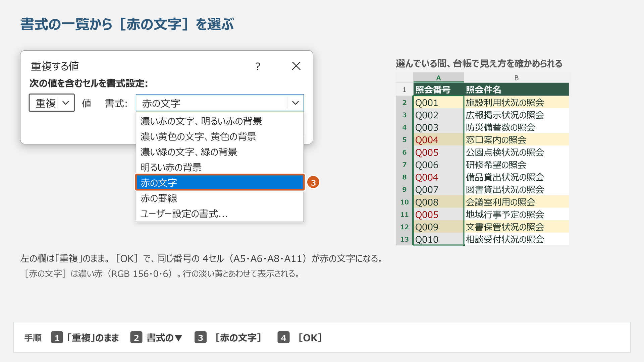Click cell 窓口案内の照会

(517, 140)
